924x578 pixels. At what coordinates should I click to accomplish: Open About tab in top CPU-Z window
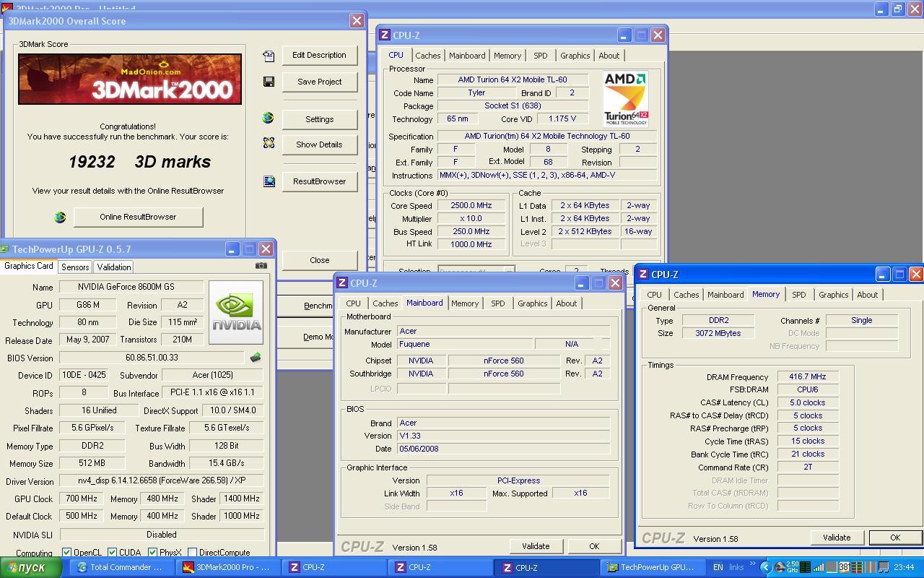pos(609,56)
